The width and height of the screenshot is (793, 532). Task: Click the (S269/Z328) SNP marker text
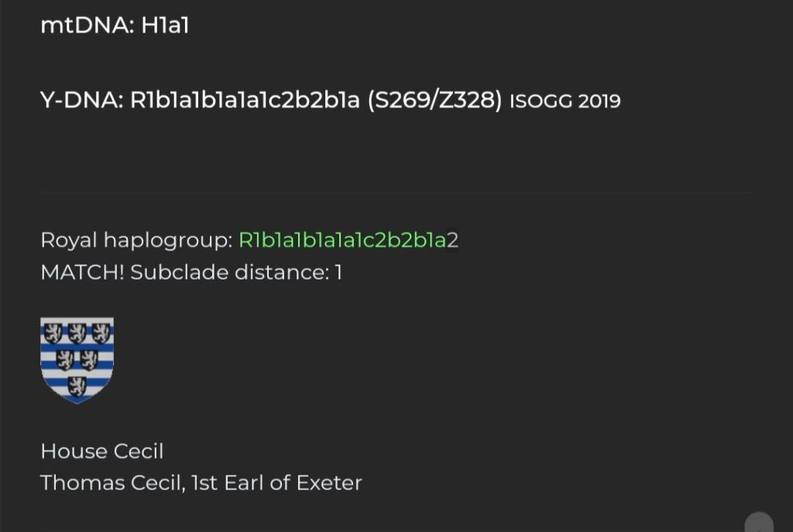click(x=434, y=101)
